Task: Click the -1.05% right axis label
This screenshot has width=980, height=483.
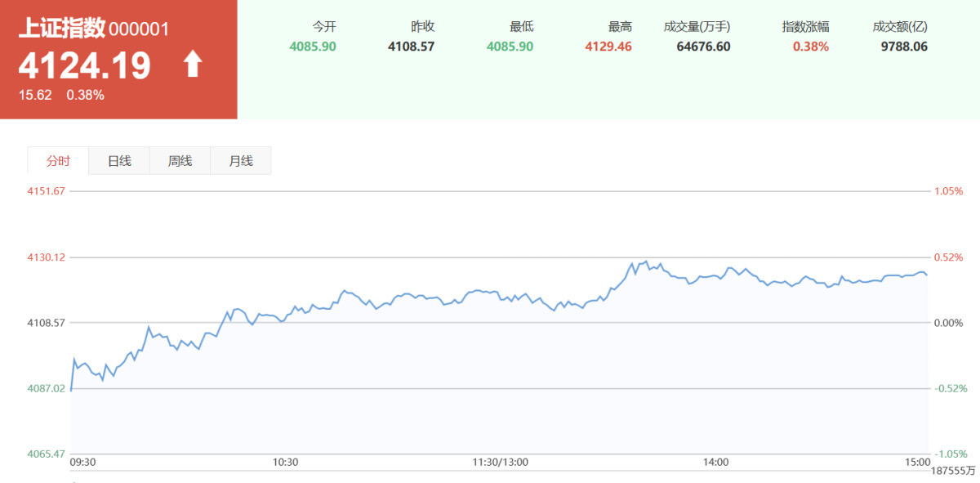Action: click(950, 454)
